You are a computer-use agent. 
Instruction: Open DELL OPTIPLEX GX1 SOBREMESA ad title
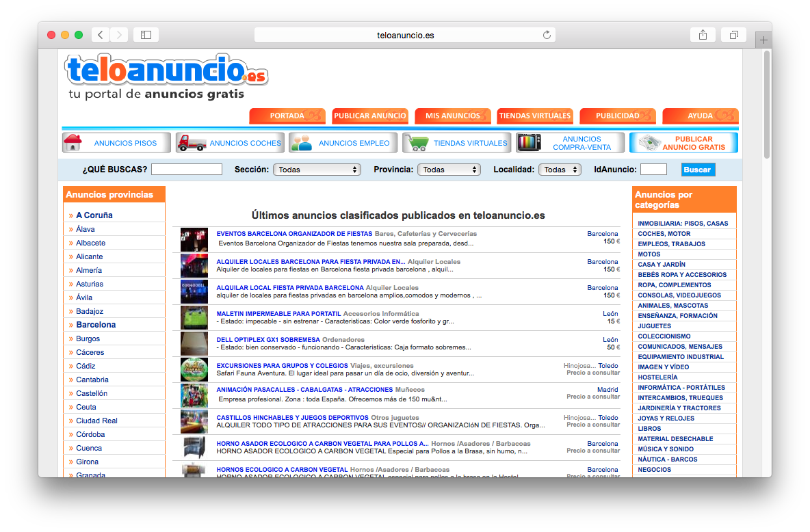[x=268, y=340]
